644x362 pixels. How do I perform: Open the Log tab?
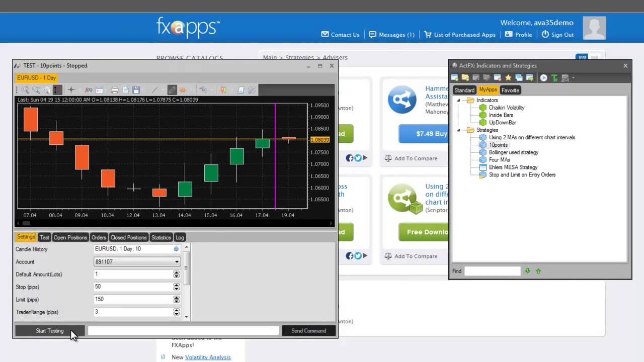180,237
